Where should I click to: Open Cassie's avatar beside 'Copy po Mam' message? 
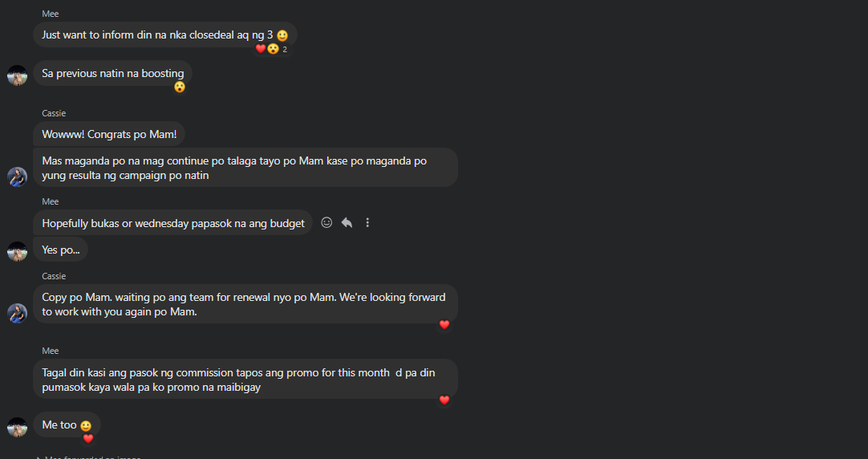click(x=17, y=314)
